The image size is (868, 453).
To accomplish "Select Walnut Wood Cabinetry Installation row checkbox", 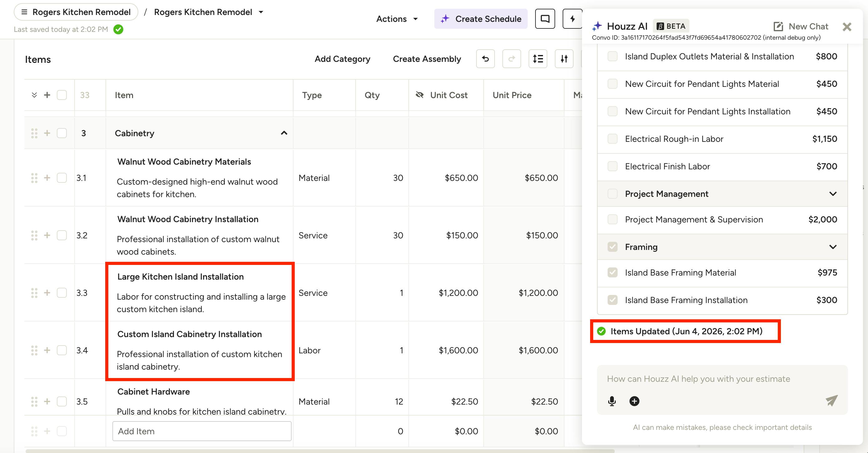I will [62, 235].
